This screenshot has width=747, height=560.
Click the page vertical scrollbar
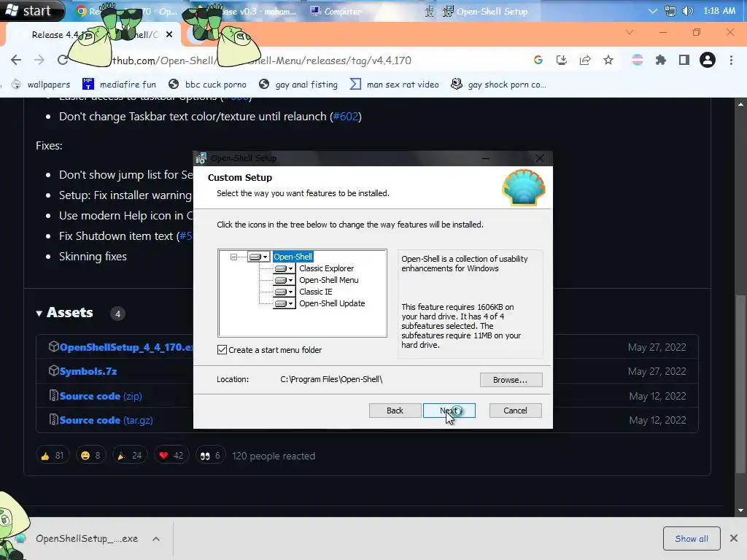[741, 384]
